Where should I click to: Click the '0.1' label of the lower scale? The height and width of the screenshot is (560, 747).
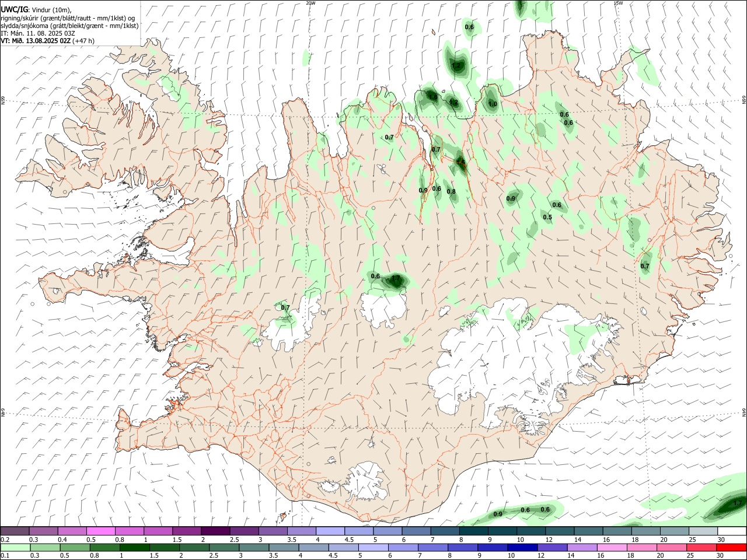pos(5,556)
